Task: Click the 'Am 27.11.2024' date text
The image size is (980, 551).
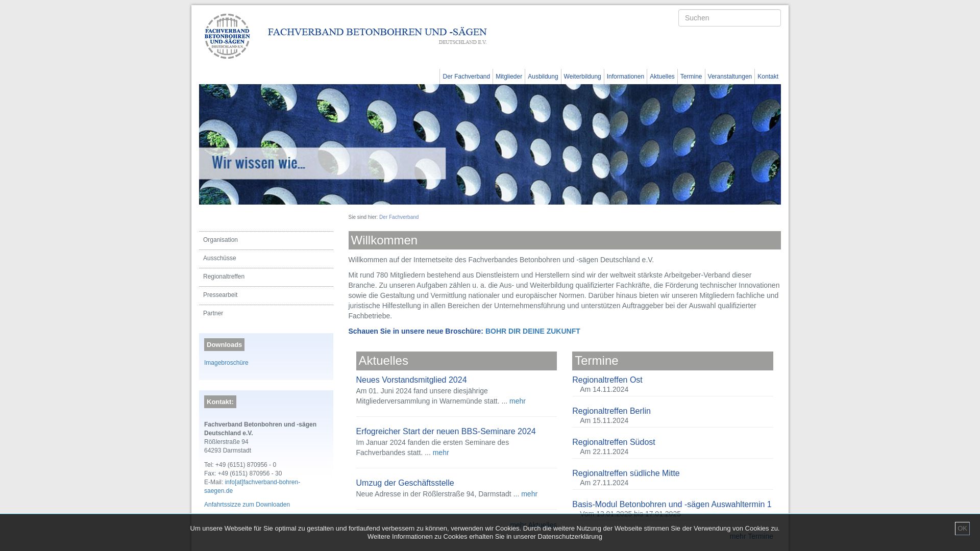Action: click(x=604, y=483)
